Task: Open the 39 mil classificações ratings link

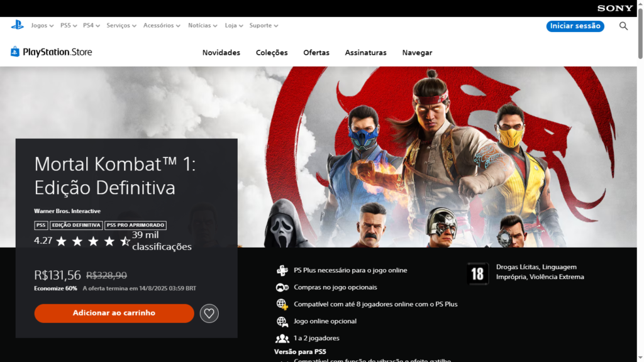Action: click(162, 241)
